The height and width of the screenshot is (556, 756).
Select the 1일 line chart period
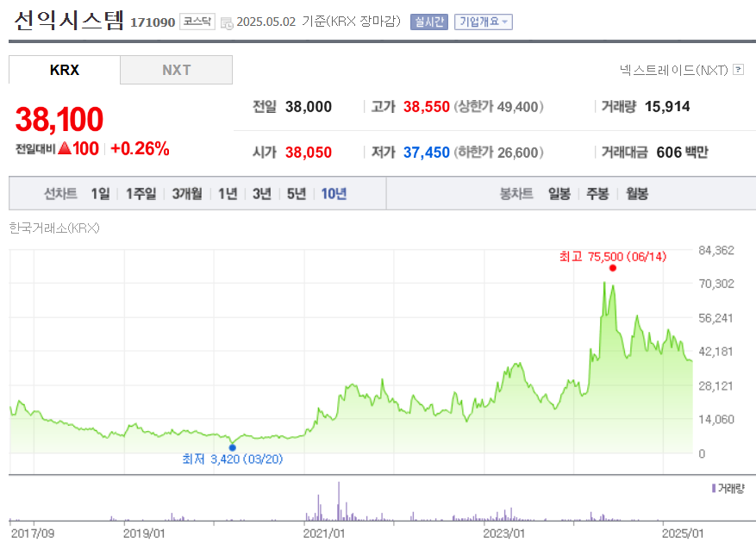click(100, 194)
